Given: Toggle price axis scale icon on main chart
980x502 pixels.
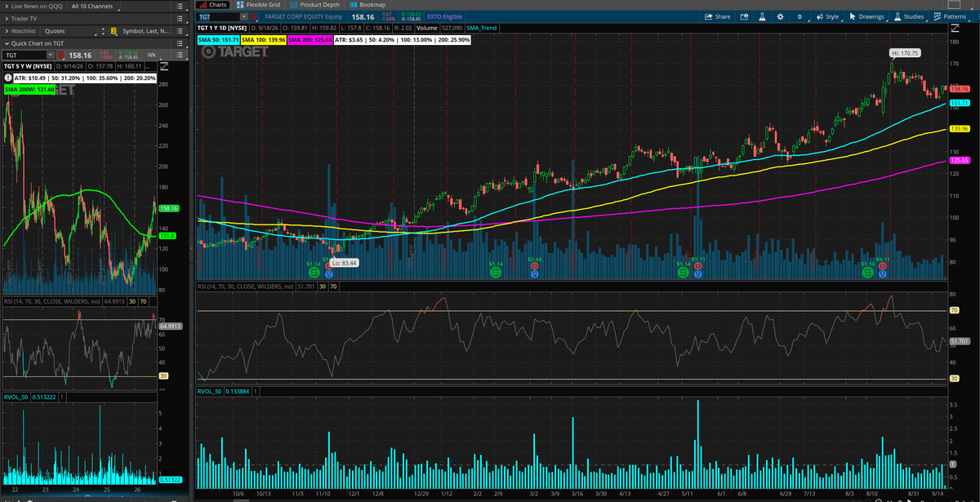Looking at the screenshot, I should (x=955, y=29).
